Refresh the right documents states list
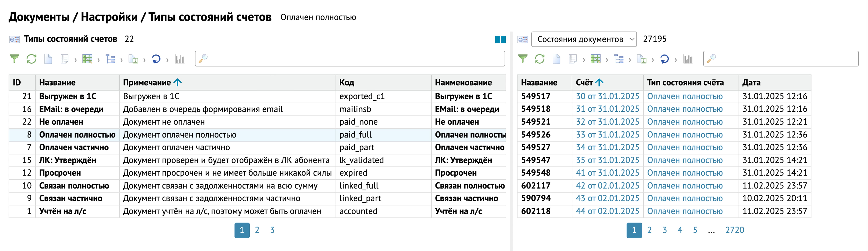Viewport: 868px width, 251px height. point(540,59)
